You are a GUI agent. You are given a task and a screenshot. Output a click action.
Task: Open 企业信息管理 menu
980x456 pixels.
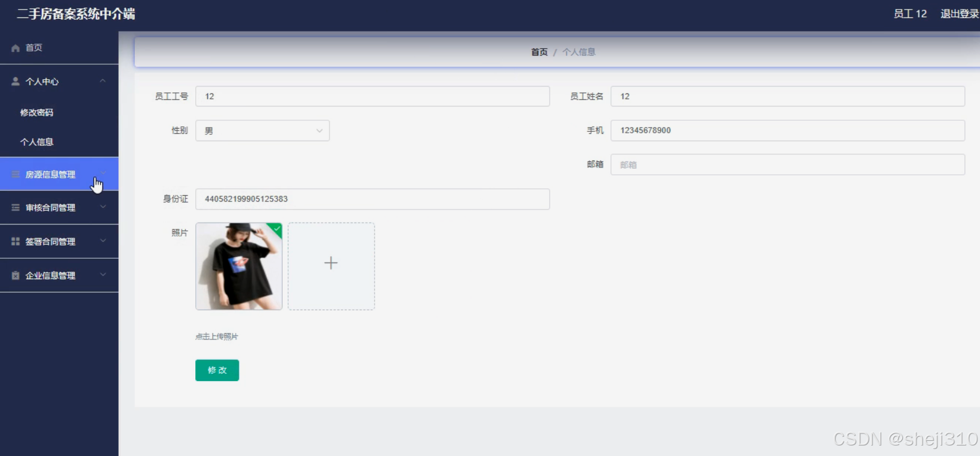[59, 275]
